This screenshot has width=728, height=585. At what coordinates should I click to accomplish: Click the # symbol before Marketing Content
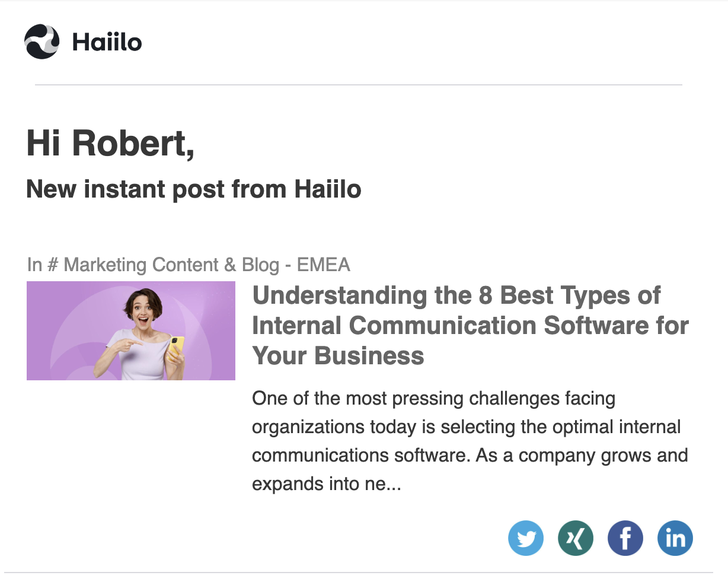pyautogui.click(x=53, y=265)
